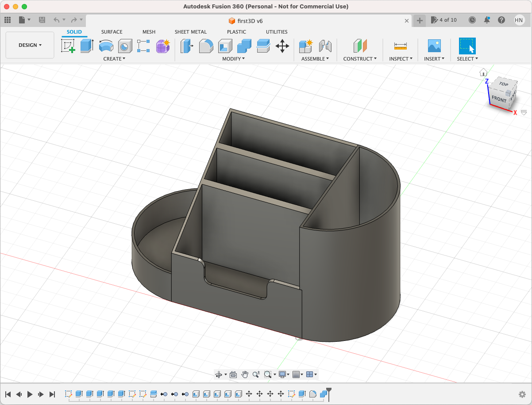532x405 pixels.
Task: Click the FRONT face of ViewCube
Action: point(498,99)
